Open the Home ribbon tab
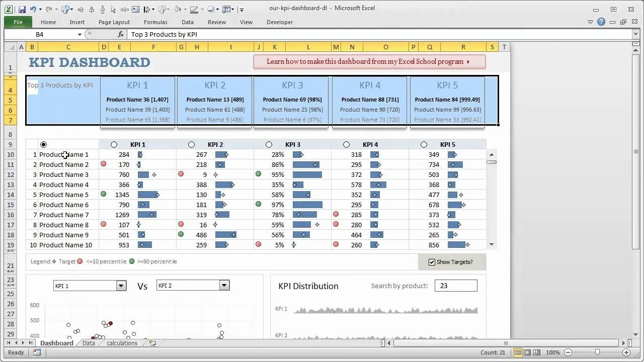This screenshot has width=644, height=362. [48, 22]
